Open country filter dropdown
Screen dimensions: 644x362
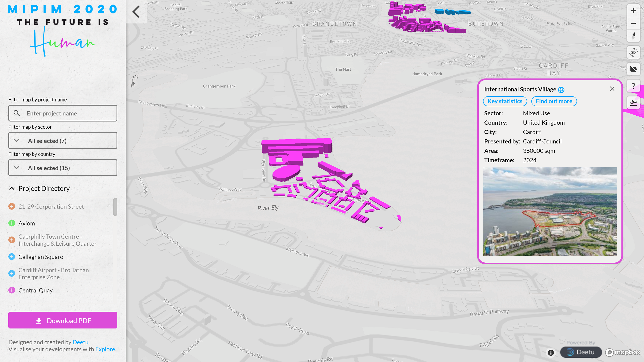(x=63, y=168)
